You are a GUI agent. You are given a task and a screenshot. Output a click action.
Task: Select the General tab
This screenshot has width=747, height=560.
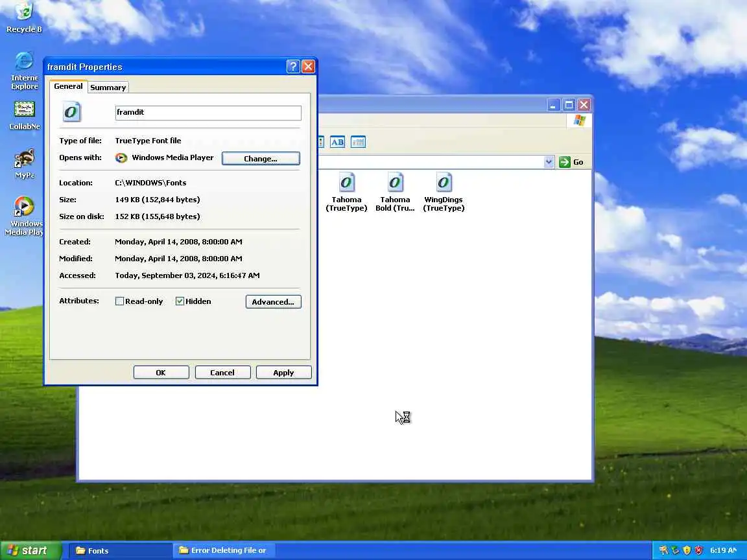pos(68,86)
